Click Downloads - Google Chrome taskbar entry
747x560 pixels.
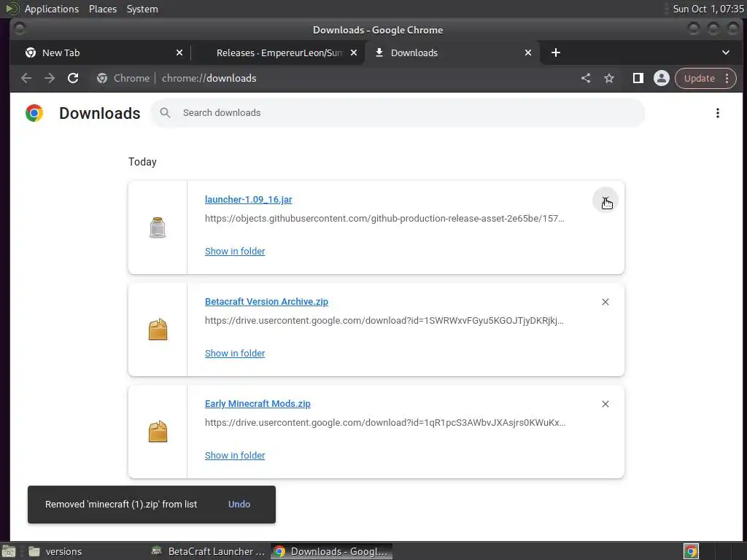pos(332,551)
